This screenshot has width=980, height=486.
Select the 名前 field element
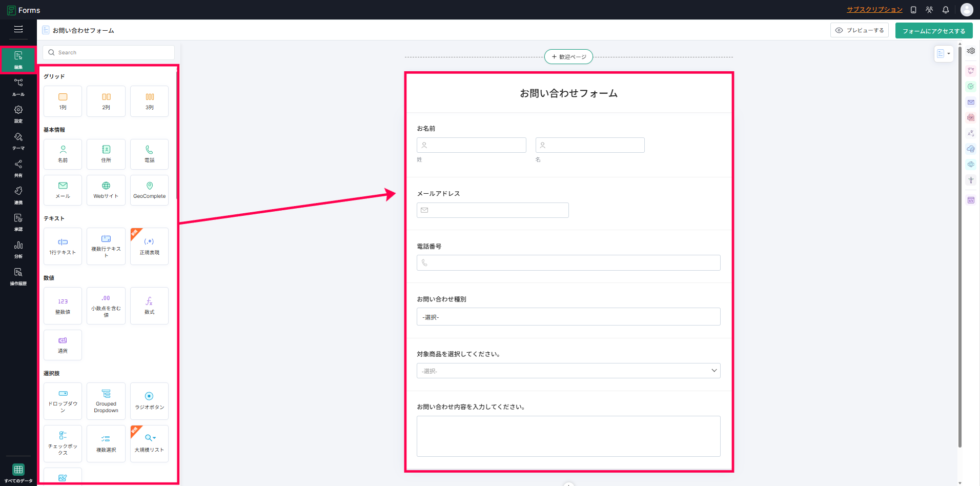[63, 154]
